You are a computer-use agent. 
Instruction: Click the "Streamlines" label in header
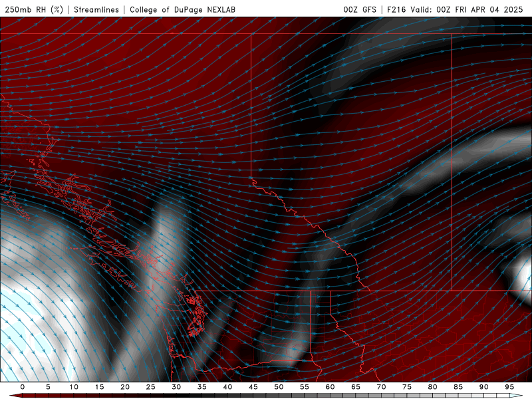click(x=96, y=9)
